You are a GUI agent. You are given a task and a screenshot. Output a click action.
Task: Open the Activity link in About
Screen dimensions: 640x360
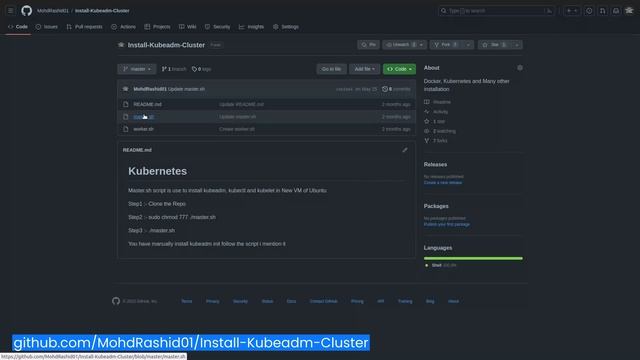point(436,112)
